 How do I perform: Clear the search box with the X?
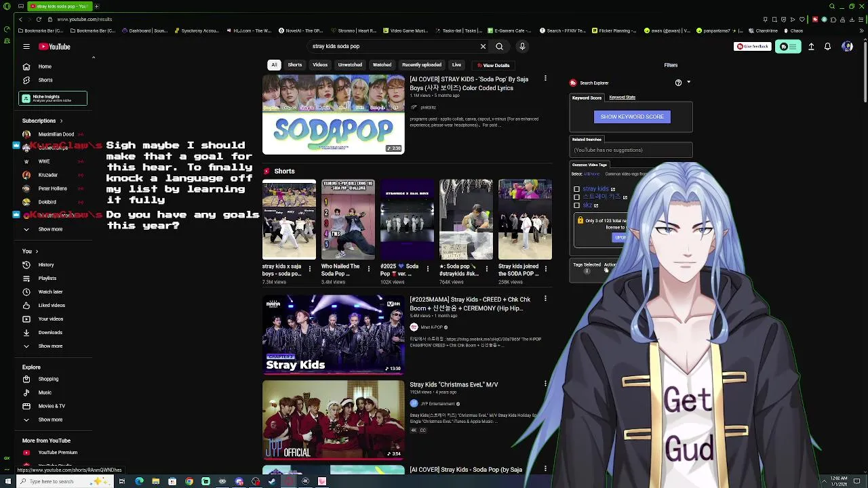pos(483,47)
